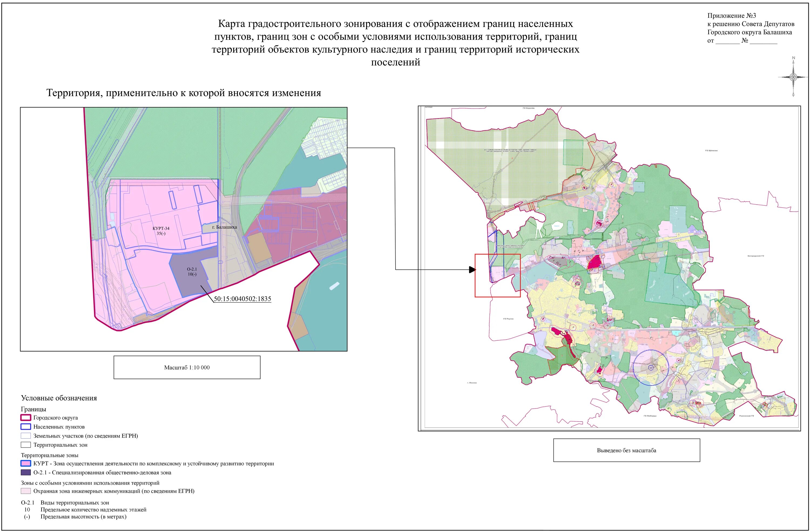Click the Приложение №3 header text
This screenshot has height=532, width=810.
731,16
